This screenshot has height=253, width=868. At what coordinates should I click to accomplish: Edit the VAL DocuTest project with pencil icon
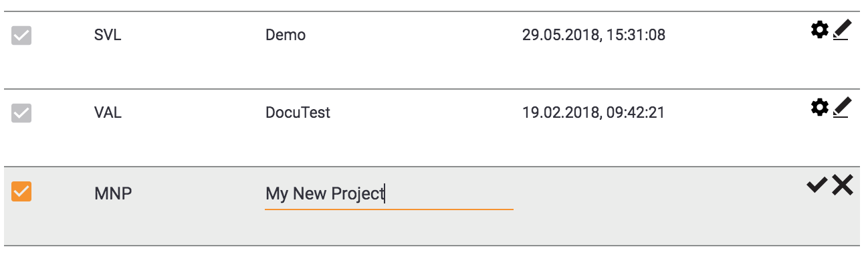tap(841, 107)
